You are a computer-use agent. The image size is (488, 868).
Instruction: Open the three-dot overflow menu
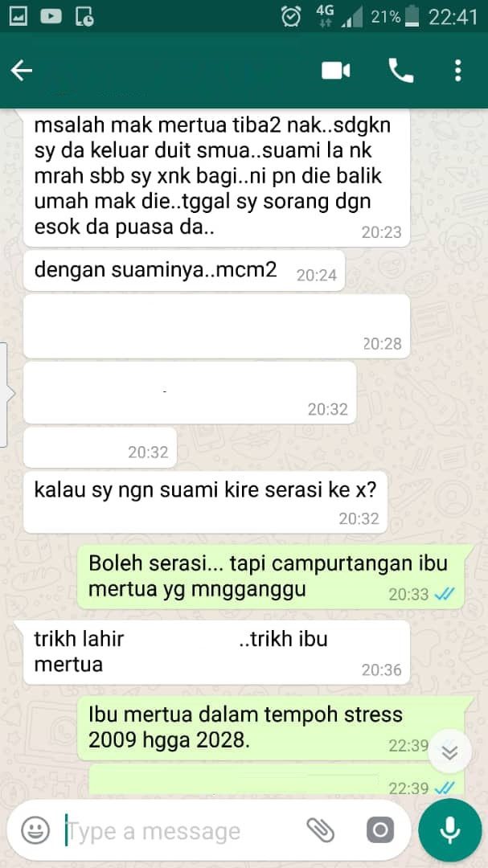(x=457, y=71)
